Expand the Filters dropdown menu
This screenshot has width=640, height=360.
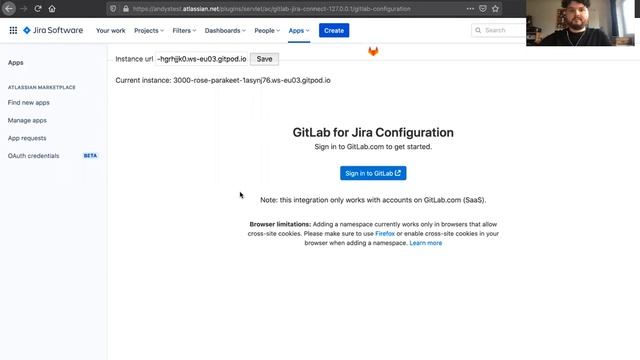[x=184, y=31]
